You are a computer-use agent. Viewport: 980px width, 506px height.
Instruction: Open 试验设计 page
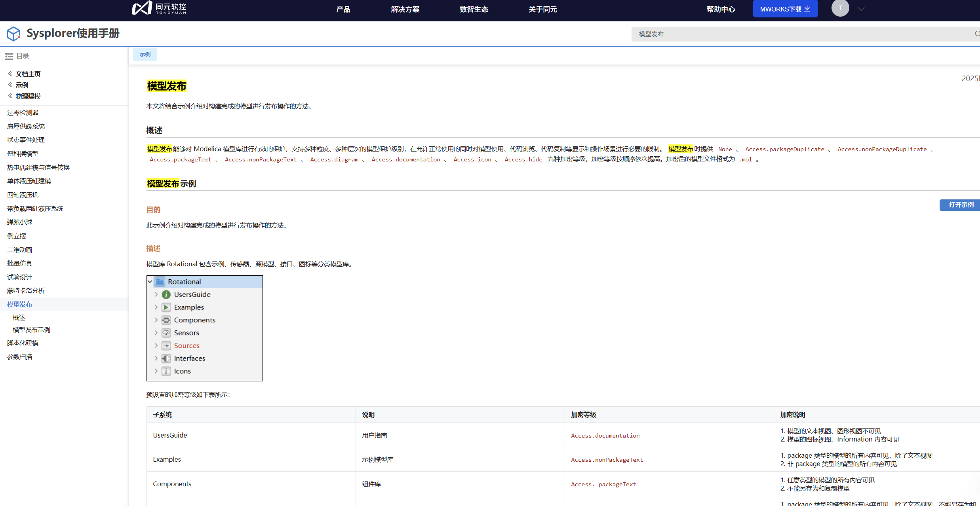[x=20, y=277]
